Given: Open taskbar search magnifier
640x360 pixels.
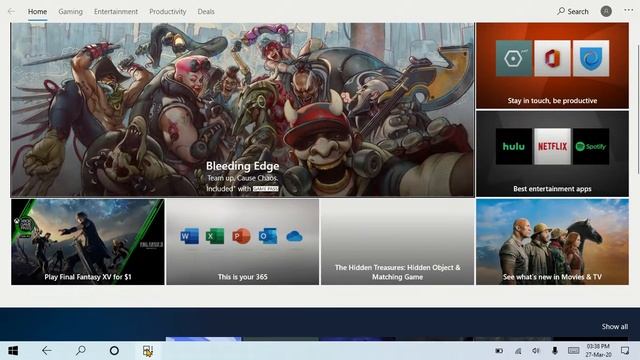Looking at the screenshot, I should coord(81,350).
